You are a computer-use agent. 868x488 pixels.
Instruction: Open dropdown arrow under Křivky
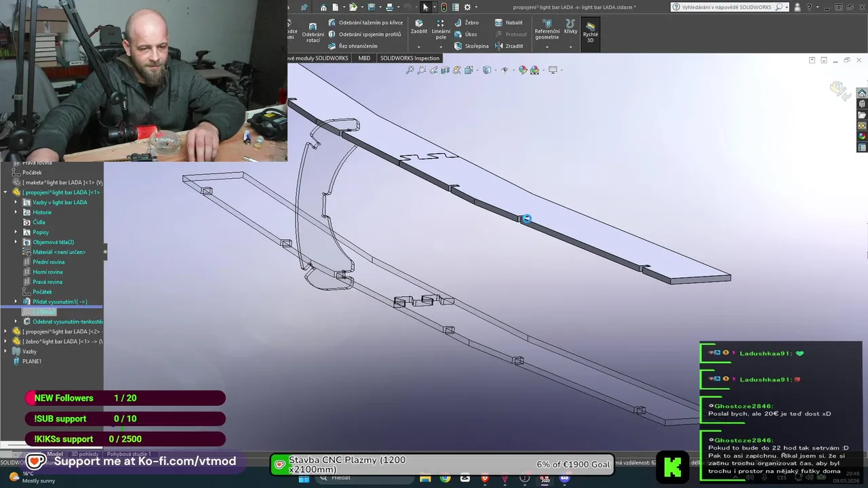point(570,47)
